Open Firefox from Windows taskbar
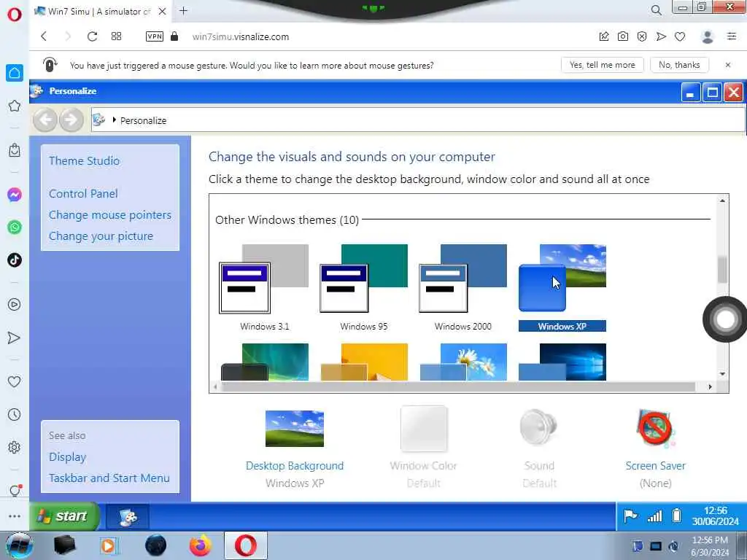This screenshot has width=747, height=560. click(200, 545)
